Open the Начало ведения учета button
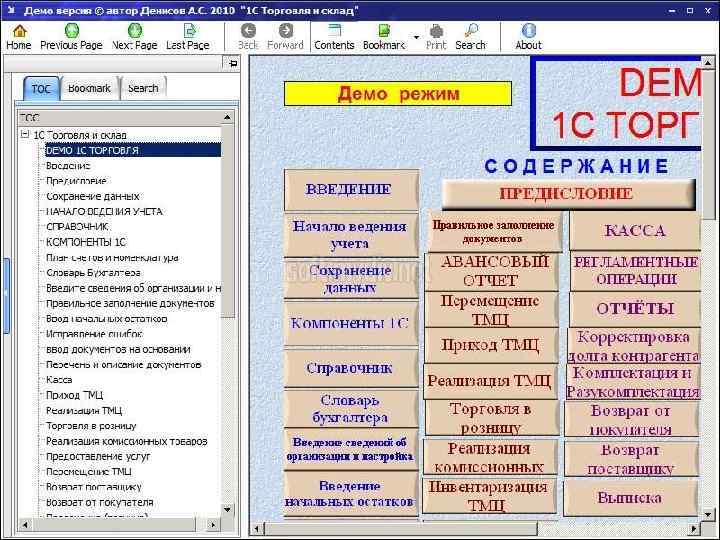Viewport: 720px width, 540px height. tap(351, 235)
